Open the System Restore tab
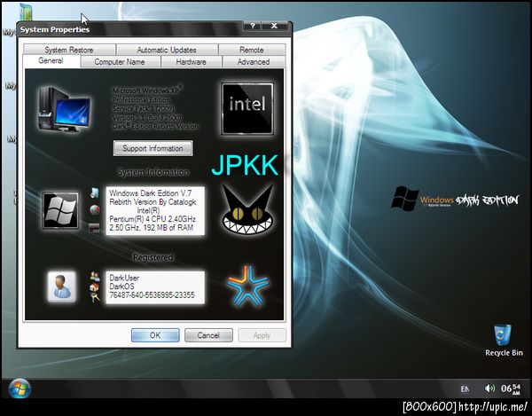 (69, 50)
